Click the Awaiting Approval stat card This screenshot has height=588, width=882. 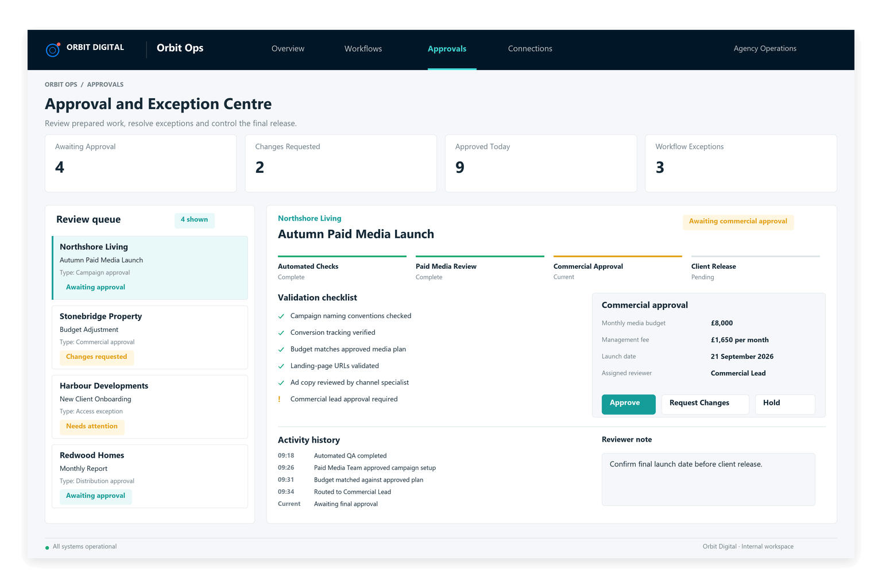(x=141, y=163)
